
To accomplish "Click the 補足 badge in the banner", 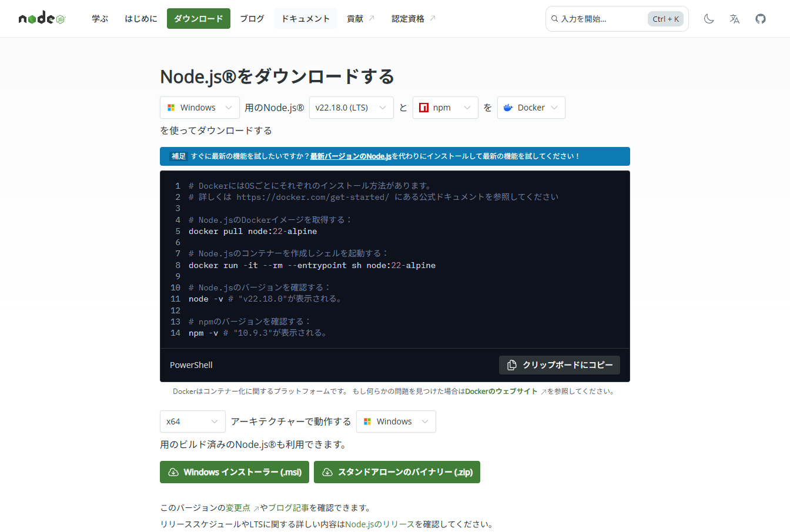I will coord(179,156).
